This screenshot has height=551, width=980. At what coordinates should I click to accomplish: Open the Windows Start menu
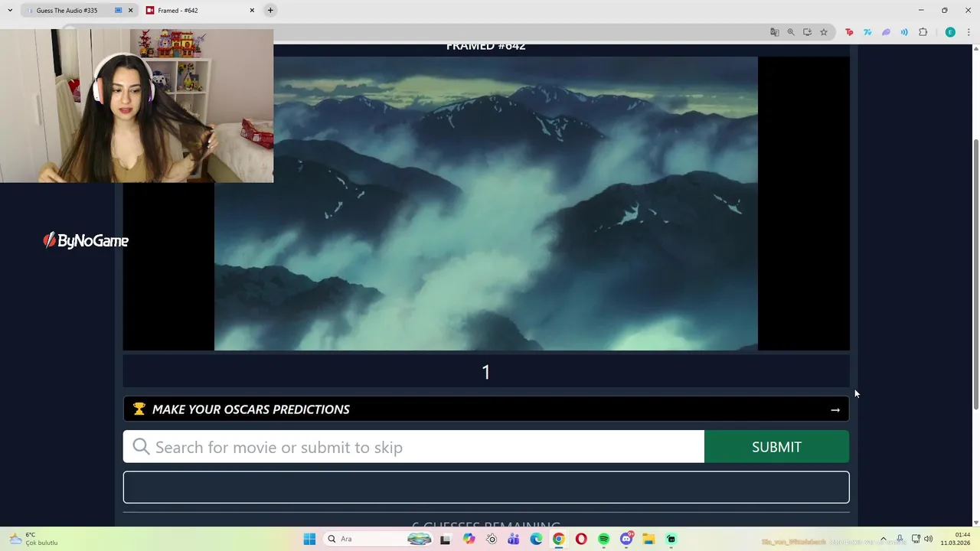point(309,539)
